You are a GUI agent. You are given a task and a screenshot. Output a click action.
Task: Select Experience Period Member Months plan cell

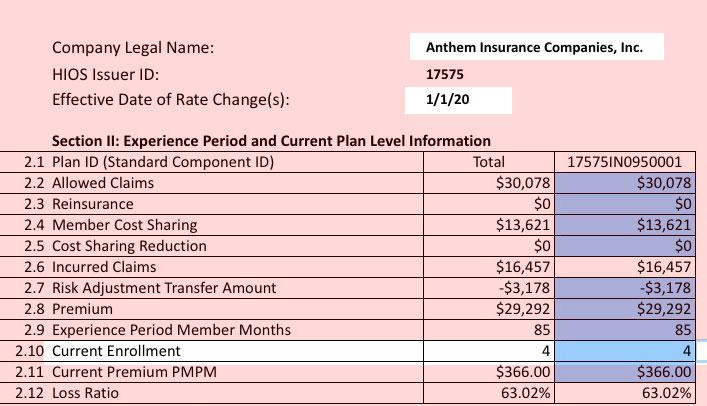click(624, 330)
